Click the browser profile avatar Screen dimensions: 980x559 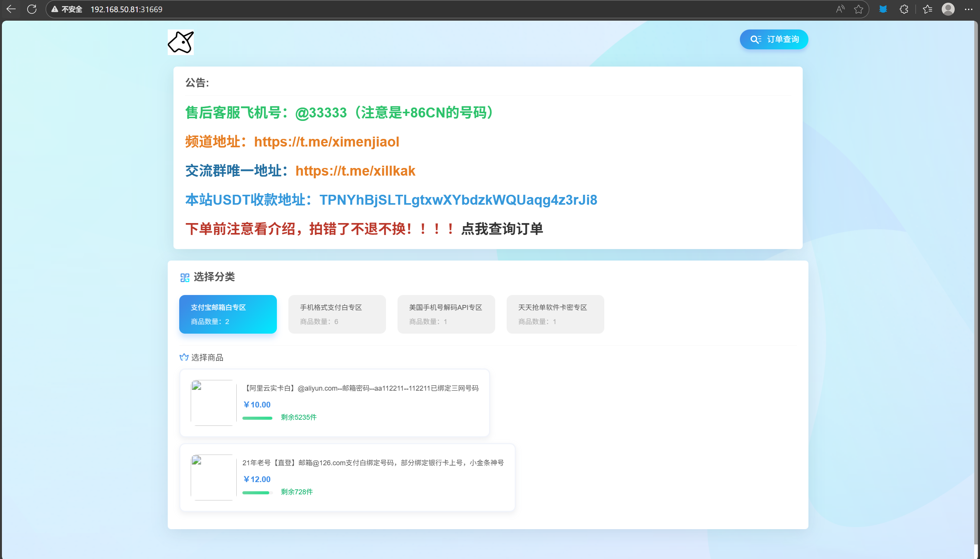click(948, 9)
